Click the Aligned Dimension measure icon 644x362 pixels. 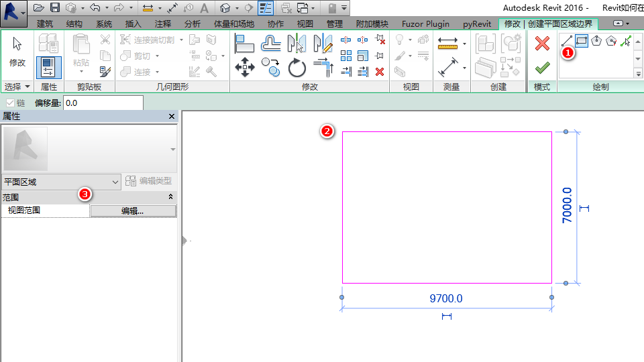click(x=447, y=67)
